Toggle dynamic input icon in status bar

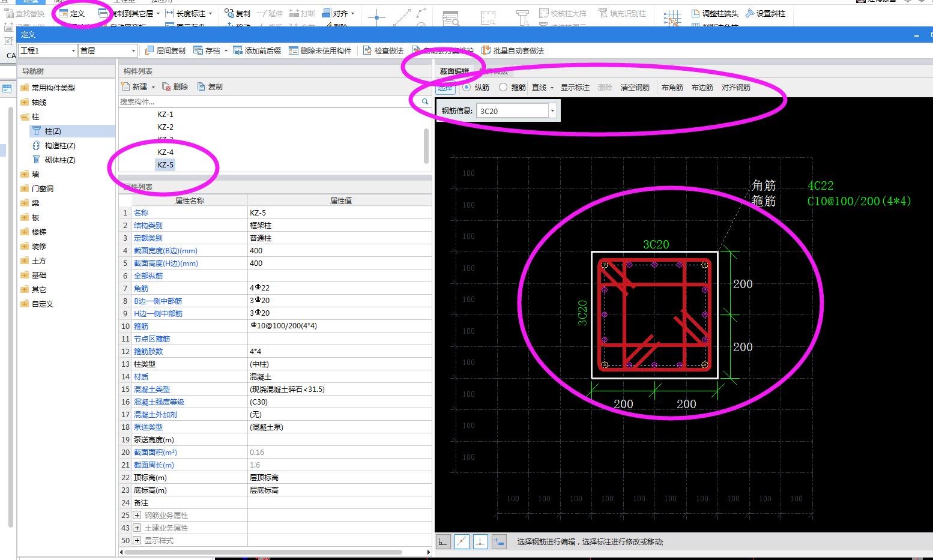499,541
